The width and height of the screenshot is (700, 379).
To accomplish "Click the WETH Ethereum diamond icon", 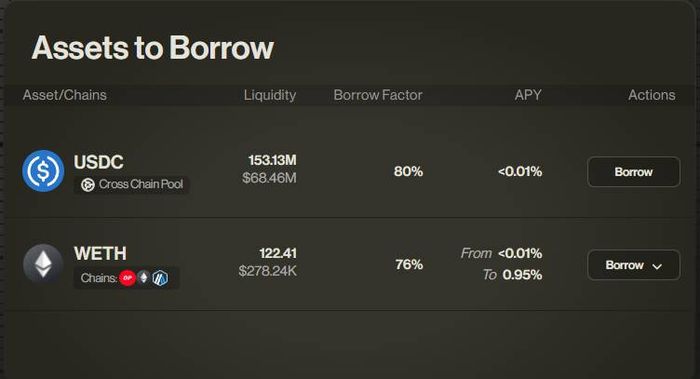I will click(x=43, y=264).
